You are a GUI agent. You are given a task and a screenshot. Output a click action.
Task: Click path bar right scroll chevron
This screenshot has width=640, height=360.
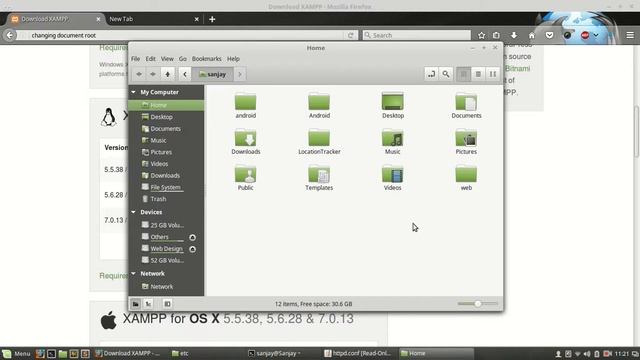click(x=240, y=74)
